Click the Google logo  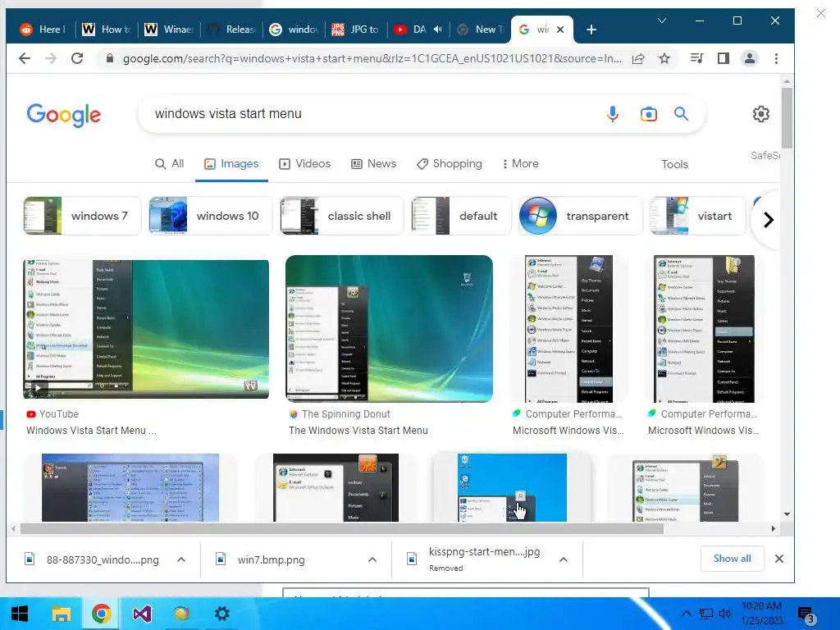tap(64, 114)
